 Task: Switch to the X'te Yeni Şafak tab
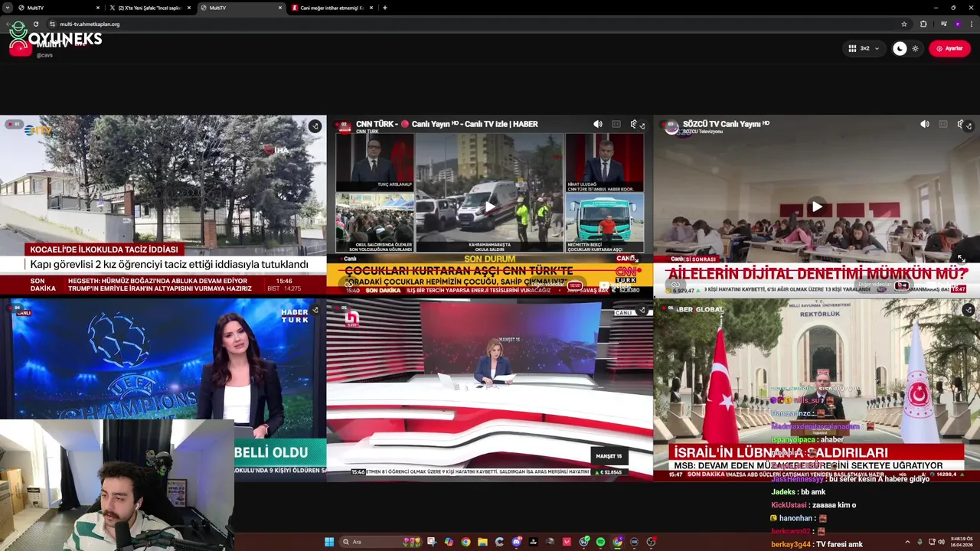tap(150, 8)
